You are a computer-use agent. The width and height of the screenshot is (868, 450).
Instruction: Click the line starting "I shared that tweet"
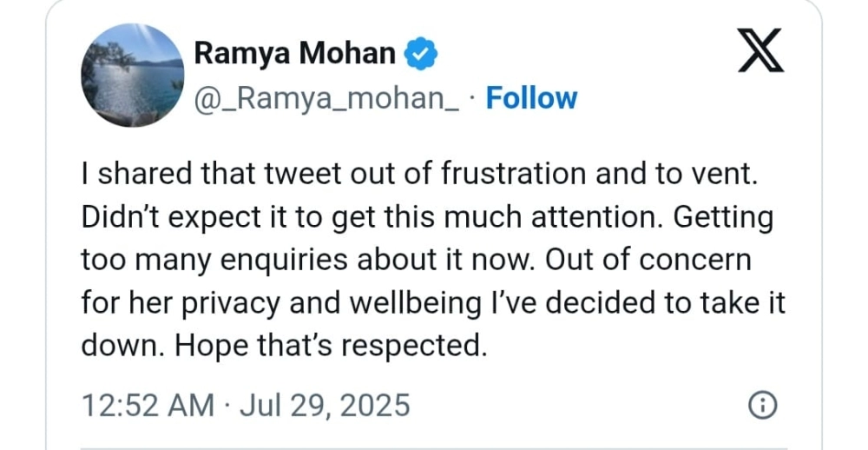[419, 174]
